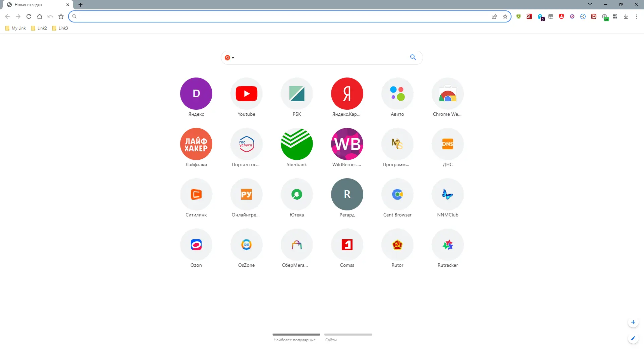Screen dimensions: 644x349
Task: Open the Rutor speed dial
Action: [x=397, y=248]
